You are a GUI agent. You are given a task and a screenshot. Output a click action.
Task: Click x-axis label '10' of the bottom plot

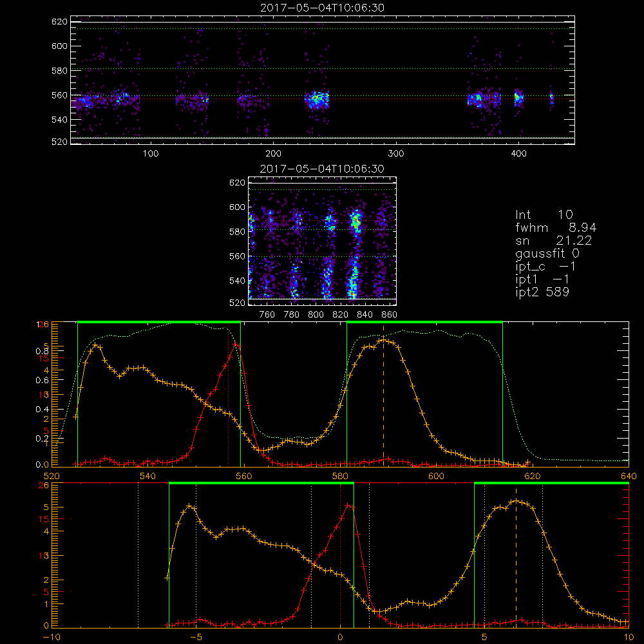(629, 638)
